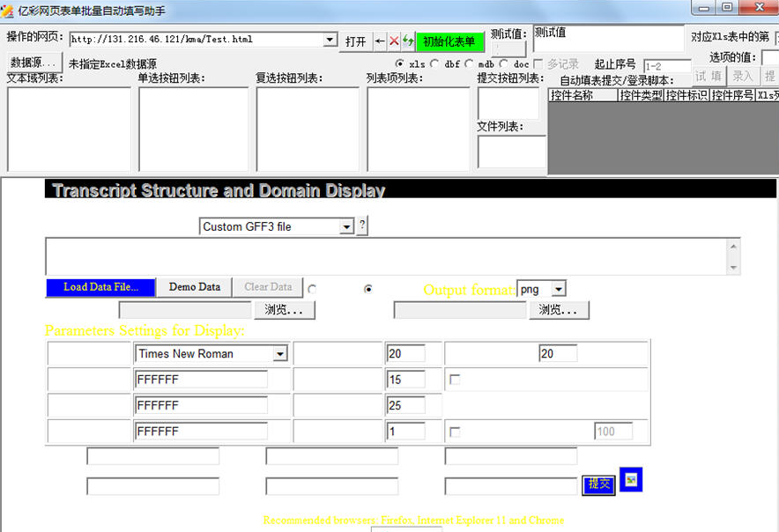Click the app icon in title bar

(7, 11)
